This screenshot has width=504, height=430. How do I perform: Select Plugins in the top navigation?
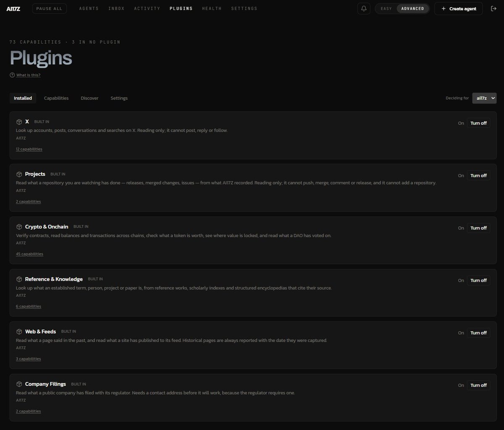[181, 8]
